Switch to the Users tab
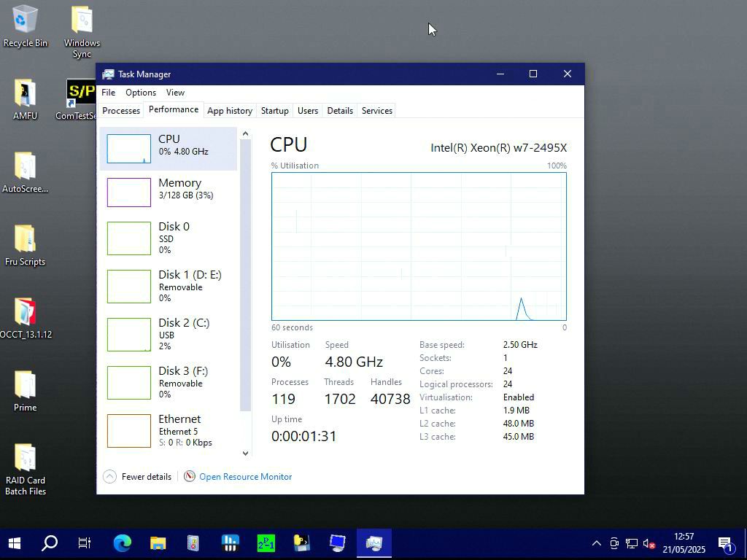The height and width of the screenshot is (560, 747). pyautogui.click(x=308, y=111)
